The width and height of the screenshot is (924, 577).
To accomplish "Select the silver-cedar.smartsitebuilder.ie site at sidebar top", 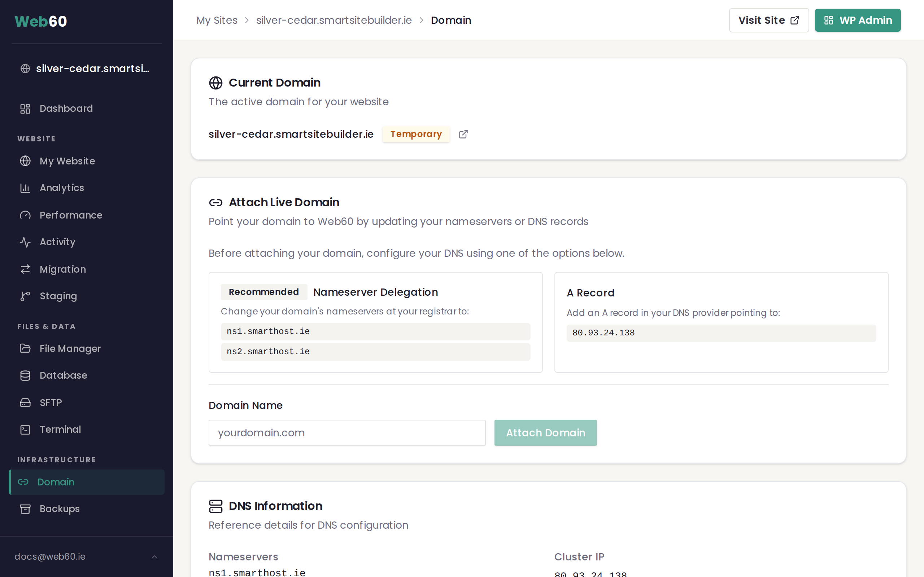I will point(85,68).
